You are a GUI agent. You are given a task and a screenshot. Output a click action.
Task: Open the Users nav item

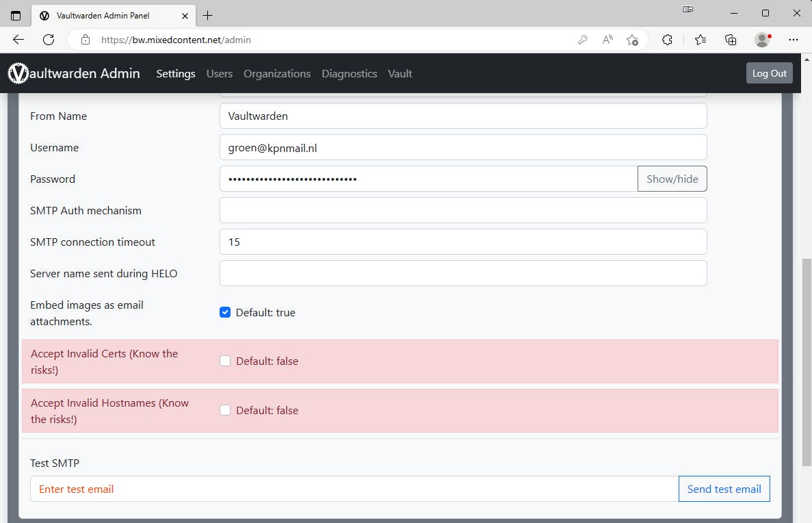pos(220,74)
